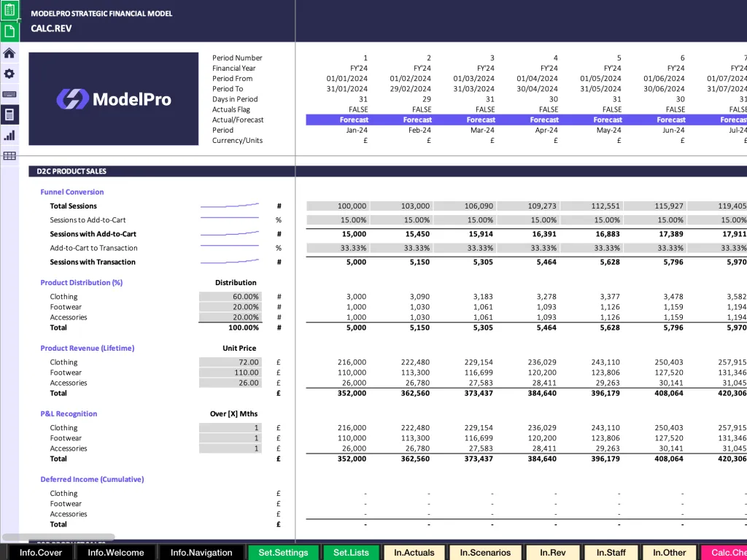747x560 pixels.
Task: Go to home using the house icon
Action: tap(9, 53)
